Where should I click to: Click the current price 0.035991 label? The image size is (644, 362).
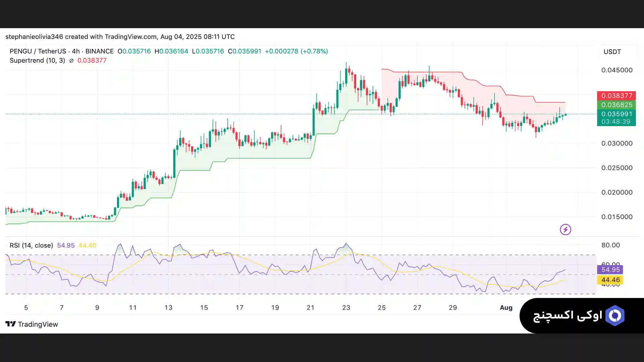click(x=616, y=114)
